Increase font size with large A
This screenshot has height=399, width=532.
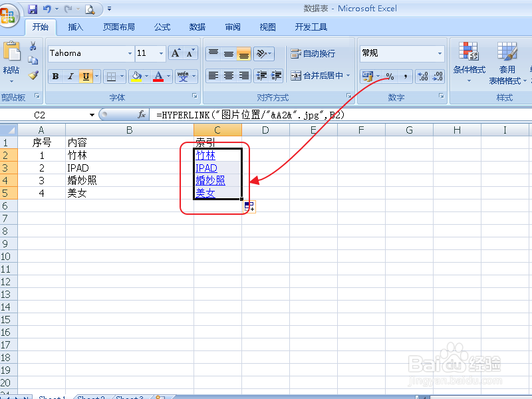tap(176, 53)
